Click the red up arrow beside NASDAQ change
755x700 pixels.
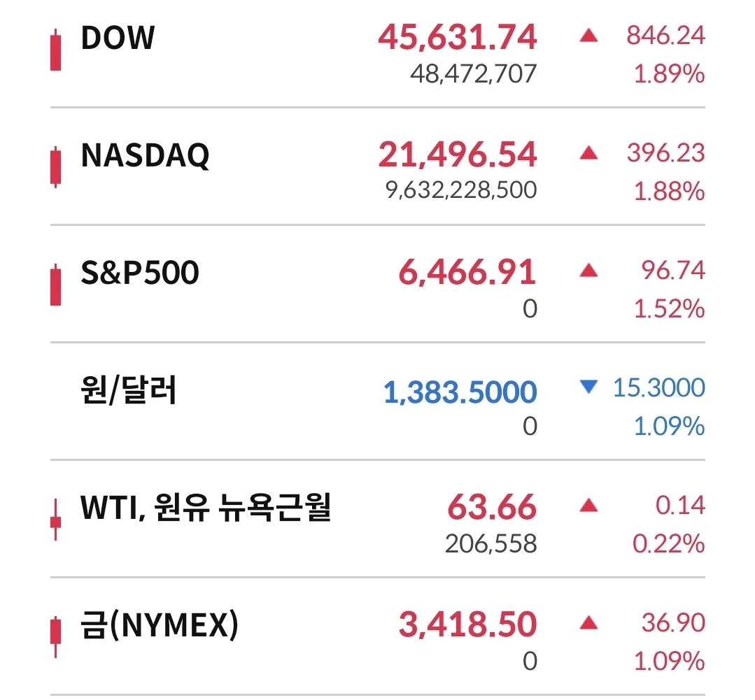[x=588, y=153]
